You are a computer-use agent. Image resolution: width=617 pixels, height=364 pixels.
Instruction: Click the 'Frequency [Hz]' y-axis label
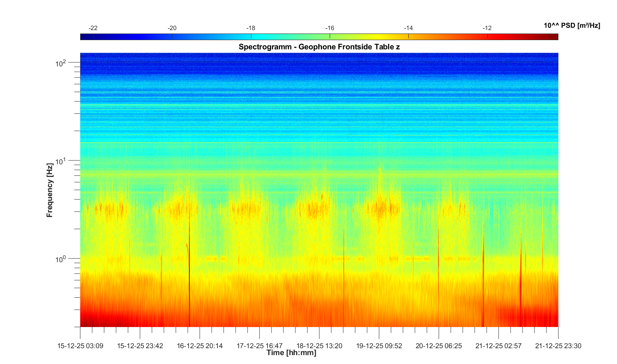click(49, 190)
